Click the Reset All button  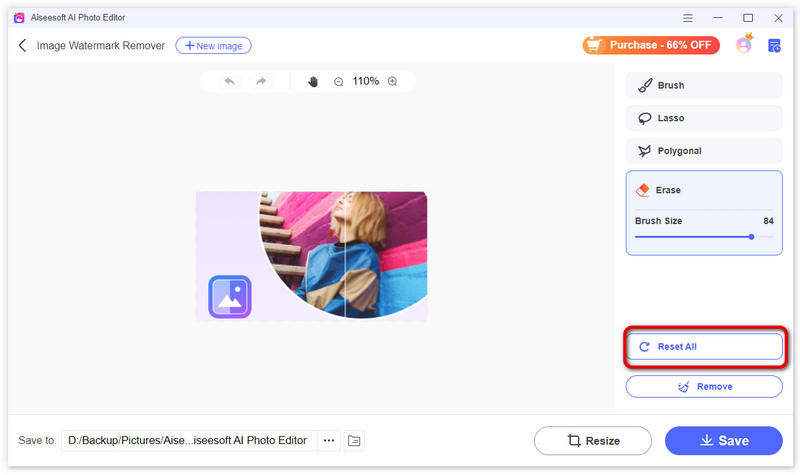[704, 346]
